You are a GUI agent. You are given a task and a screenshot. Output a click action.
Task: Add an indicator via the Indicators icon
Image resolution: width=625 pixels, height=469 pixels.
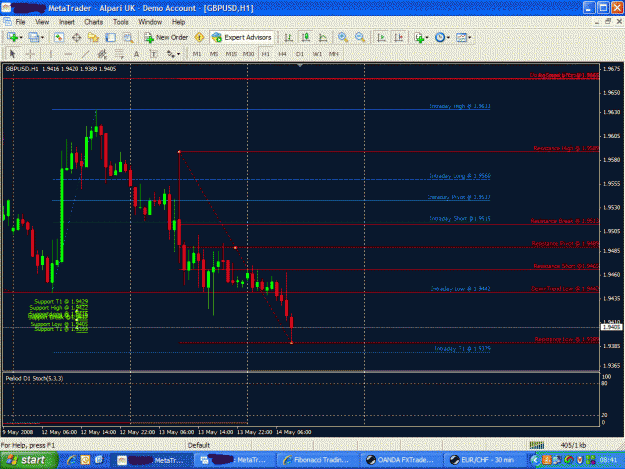tap(419, 37)
